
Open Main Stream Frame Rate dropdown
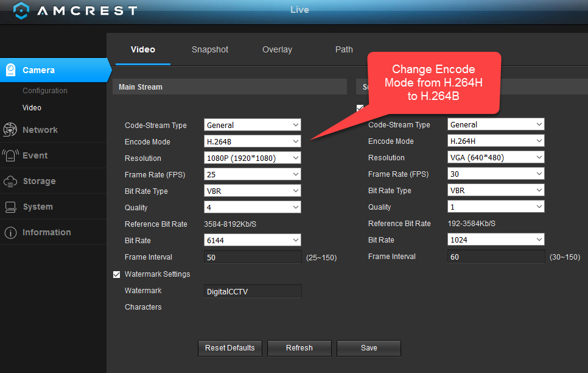tap(253, 175)
